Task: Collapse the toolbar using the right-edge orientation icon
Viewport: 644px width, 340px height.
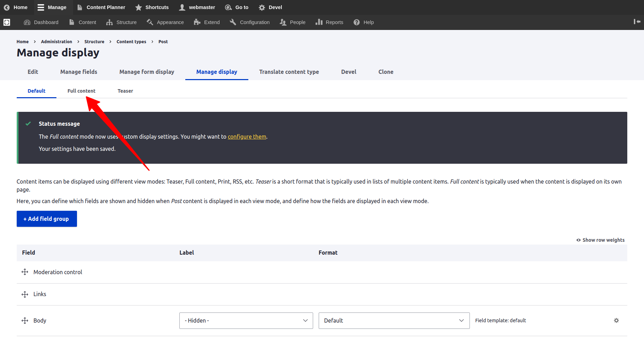Action: (x=637, y=22)
